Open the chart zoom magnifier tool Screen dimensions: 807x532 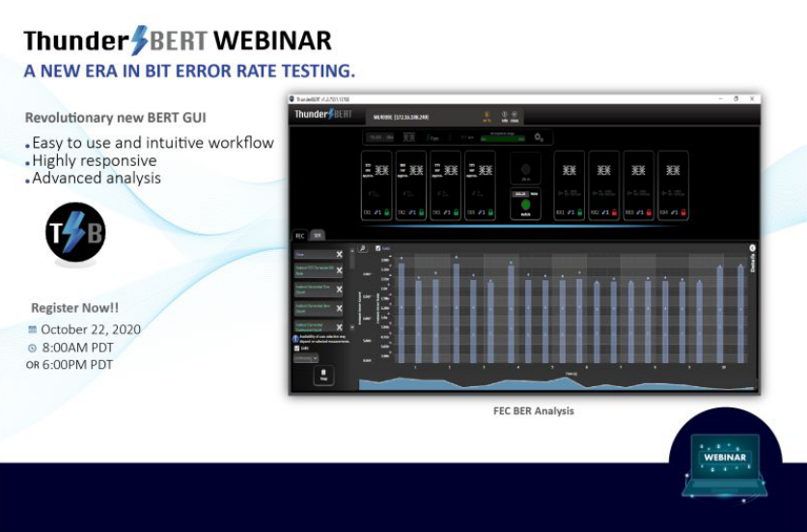[363, 248]
